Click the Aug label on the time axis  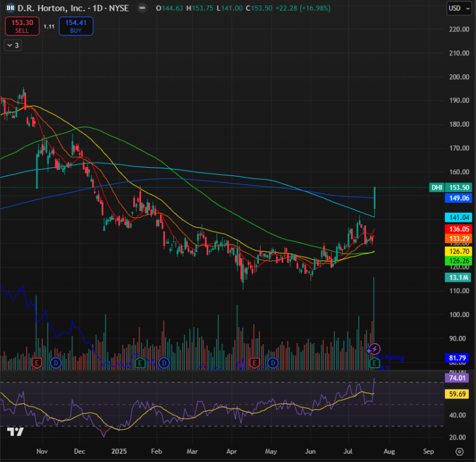[389, 452]
